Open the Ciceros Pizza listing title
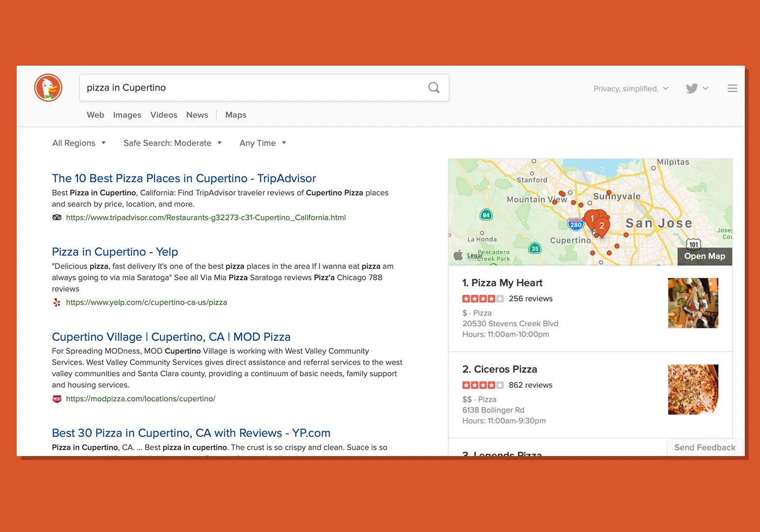760x532 pixels. click(x=500, y=369)
